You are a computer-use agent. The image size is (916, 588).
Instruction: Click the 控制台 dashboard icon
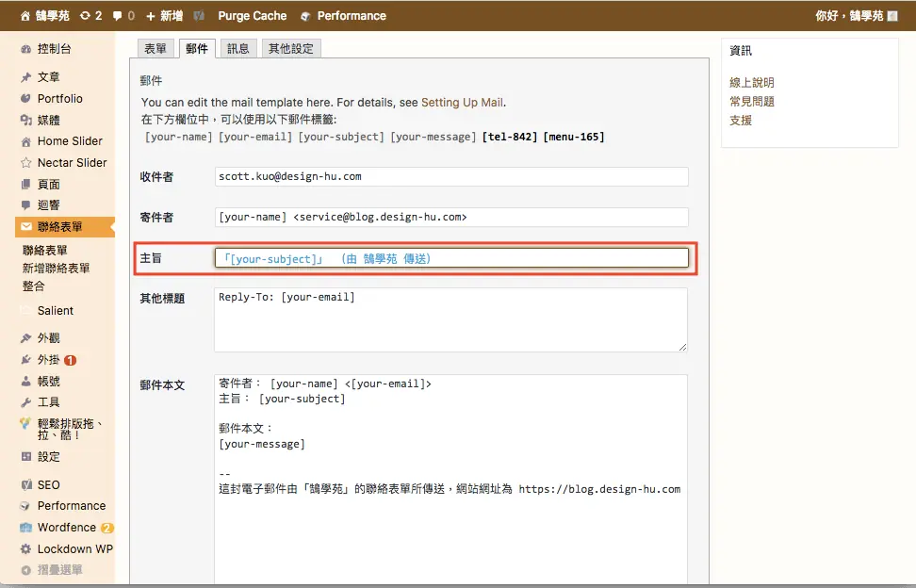coord(25,49)
